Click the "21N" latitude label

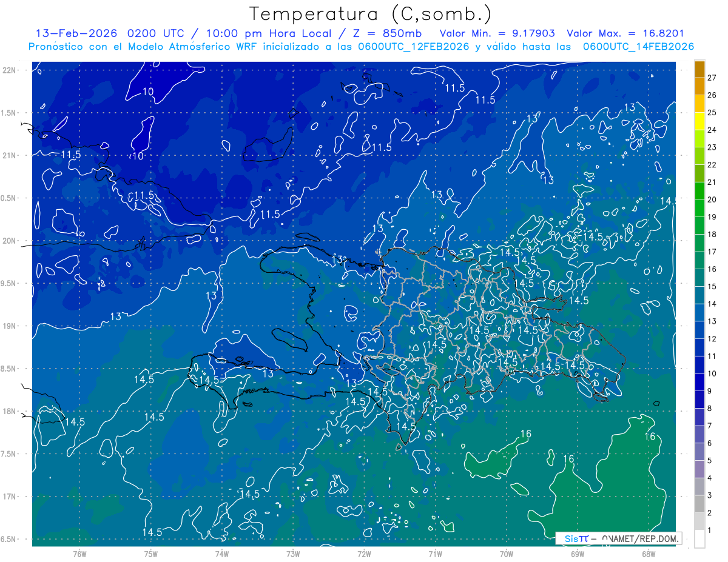pos(10,155)
